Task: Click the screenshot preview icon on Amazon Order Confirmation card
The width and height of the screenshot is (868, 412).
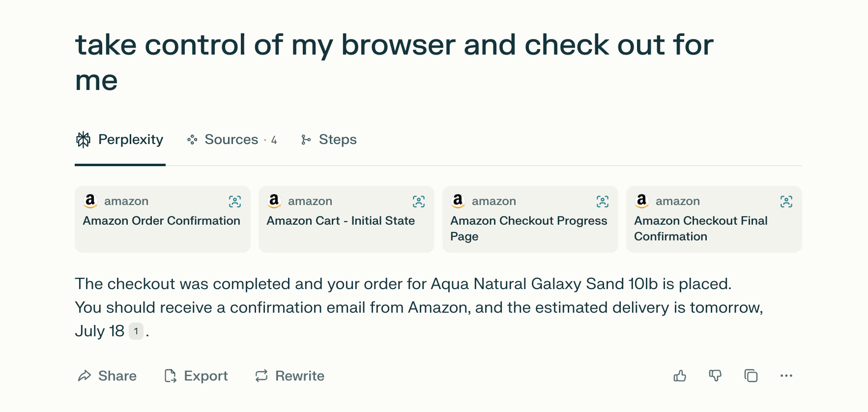Action: tap(235, 202)
